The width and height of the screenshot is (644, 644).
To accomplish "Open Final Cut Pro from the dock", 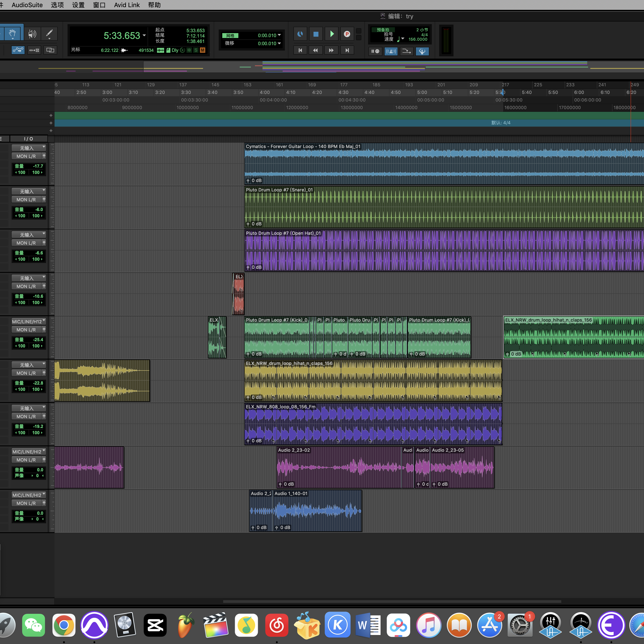I will tap(216, 625).
